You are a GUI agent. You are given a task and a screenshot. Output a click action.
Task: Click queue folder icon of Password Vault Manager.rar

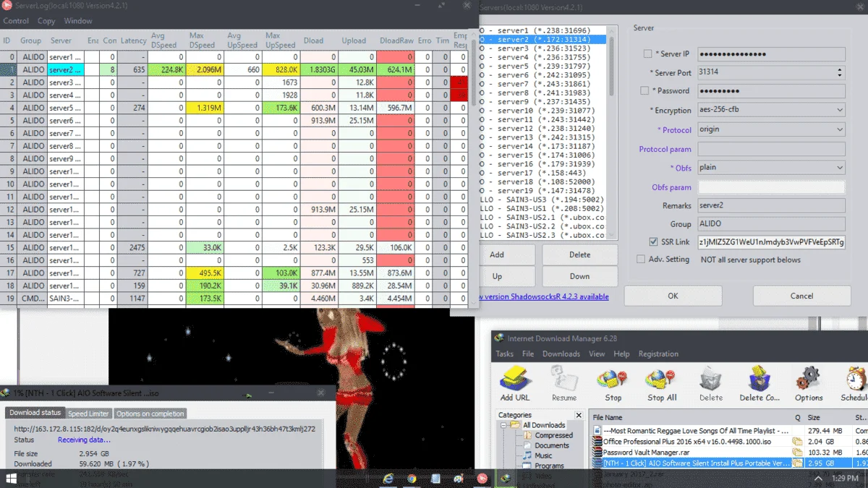tap(797, 452)
